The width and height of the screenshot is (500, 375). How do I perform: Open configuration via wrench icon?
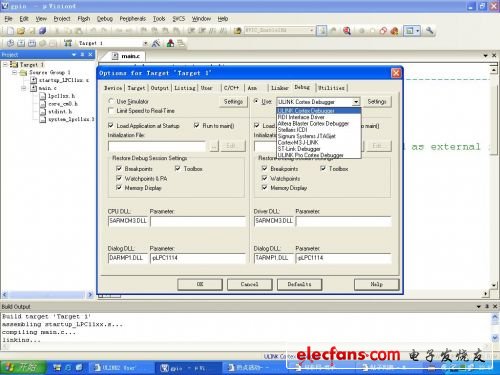[x=430, y=31]
